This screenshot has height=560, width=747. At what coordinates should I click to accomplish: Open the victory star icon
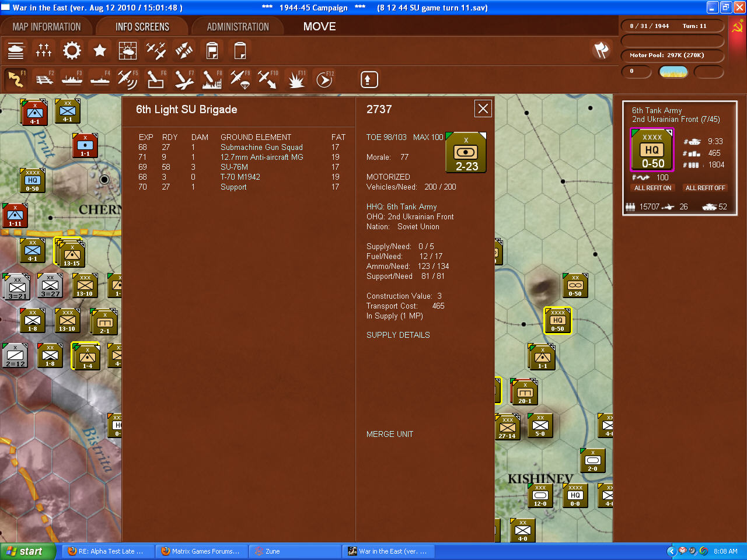(x=100, y=51)
